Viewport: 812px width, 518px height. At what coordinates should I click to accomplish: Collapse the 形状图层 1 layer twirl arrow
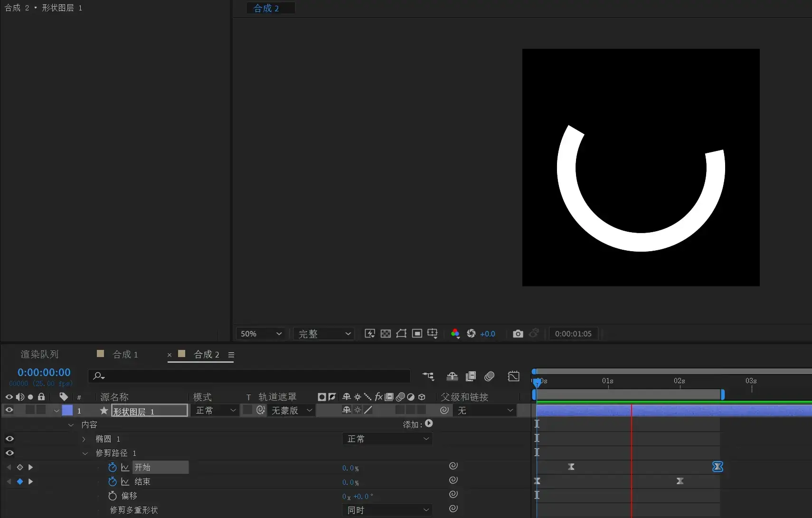coord(57,410)
